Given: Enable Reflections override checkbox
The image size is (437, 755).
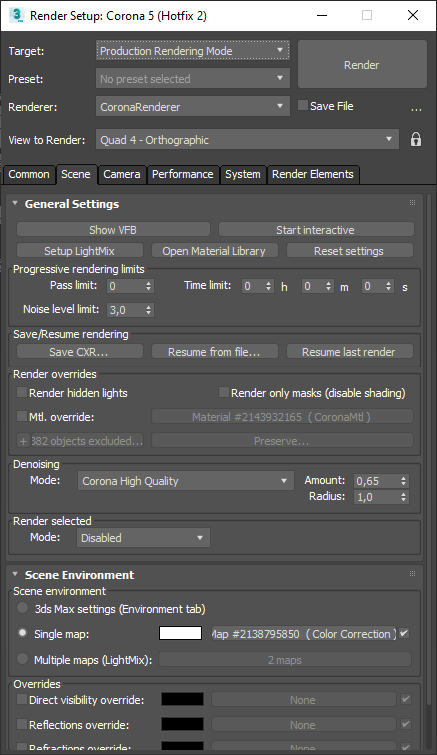Looking at the screenshot, I should pos(22,724).
